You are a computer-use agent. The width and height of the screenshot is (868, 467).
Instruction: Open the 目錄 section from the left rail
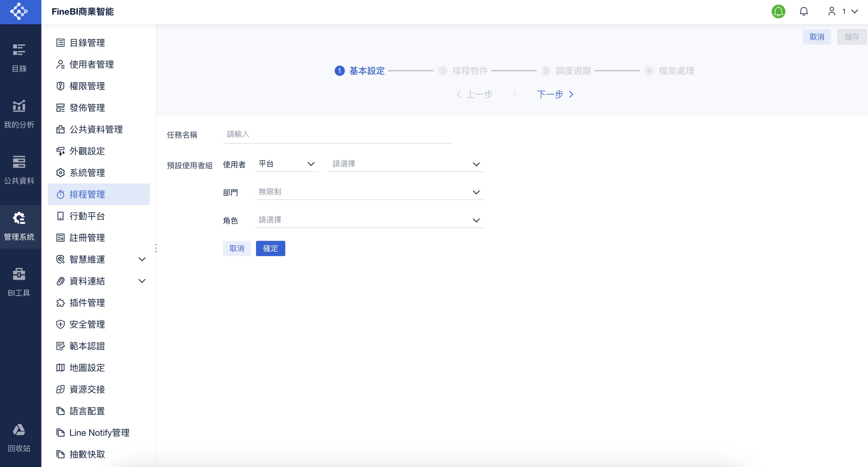pos(19,58)
